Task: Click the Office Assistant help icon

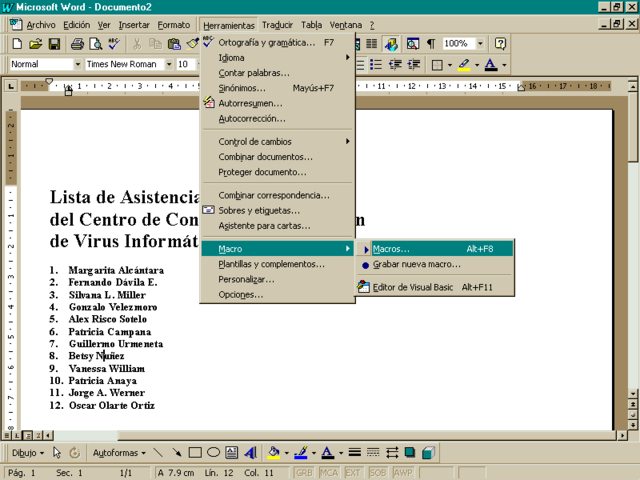Action: click(500, 44)
